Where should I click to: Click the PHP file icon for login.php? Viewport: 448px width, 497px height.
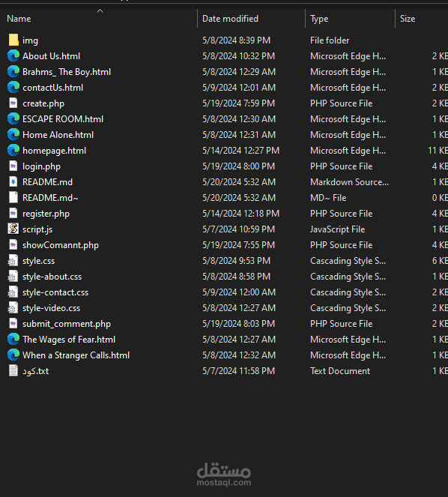click(13, 166)
